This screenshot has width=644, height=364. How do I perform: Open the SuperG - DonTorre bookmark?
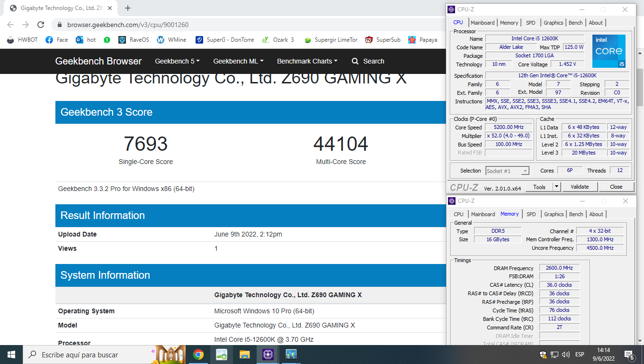[x=224, y=40]
